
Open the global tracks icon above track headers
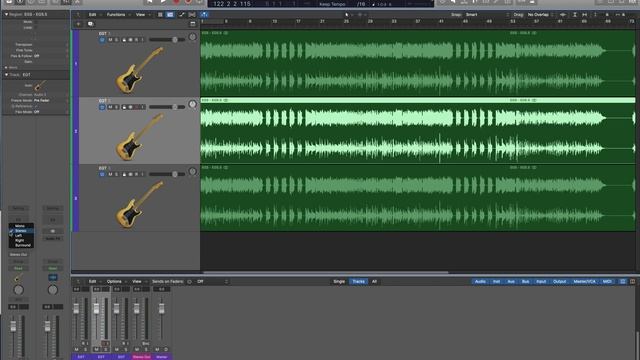point(193,24)
